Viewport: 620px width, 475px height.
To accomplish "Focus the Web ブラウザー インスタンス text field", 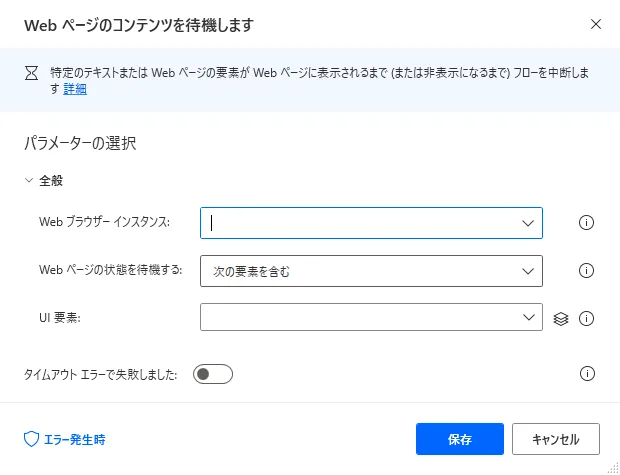I will tap(360, 223).
